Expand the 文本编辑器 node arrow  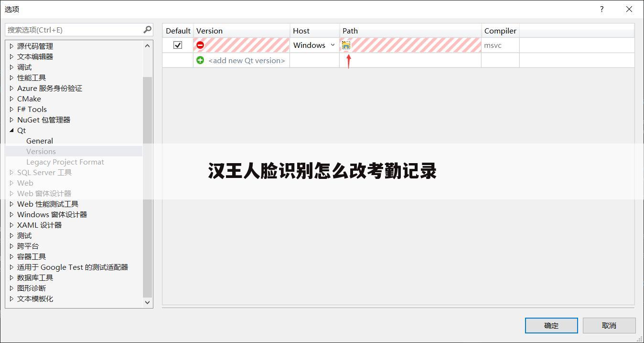[x=12, y=56]
